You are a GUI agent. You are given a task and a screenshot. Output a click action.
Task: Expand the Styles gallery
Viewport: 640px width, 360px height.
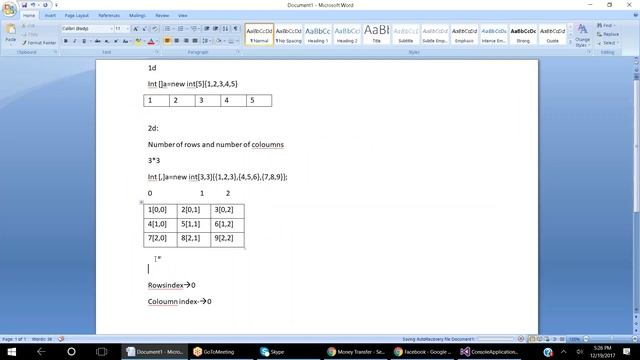[x=571, y=42]
